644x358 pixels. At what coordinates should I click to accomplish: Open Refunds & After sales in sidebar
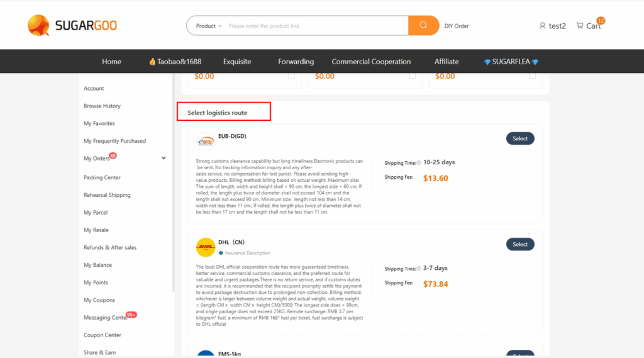coord(110,247)
